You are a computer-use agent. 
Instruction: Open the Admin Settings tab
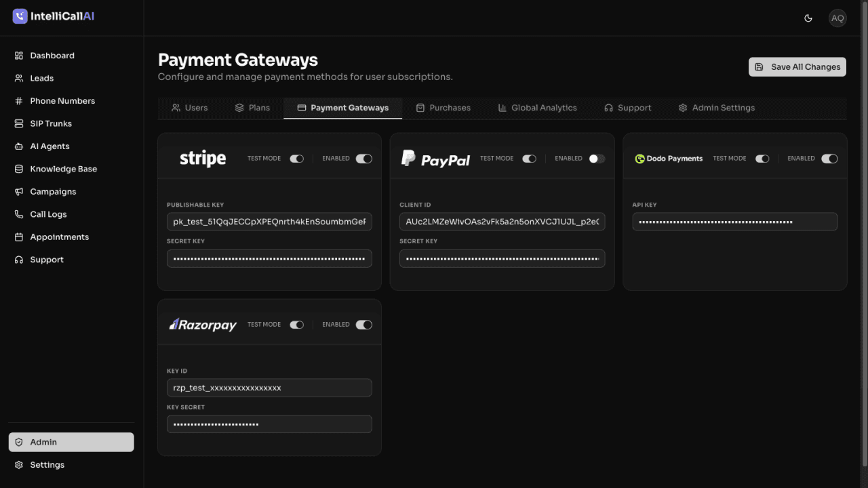[x=717, y=108]
